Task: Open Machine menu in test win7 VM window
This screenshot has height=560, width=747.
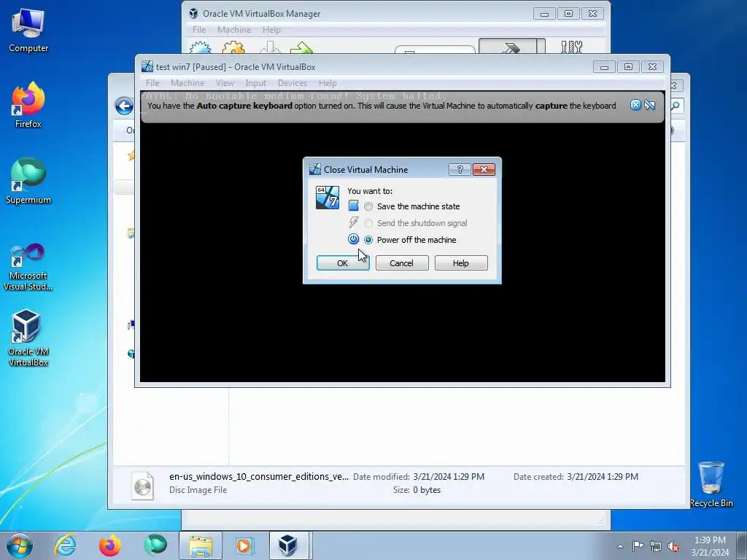Action: point(187,83)
